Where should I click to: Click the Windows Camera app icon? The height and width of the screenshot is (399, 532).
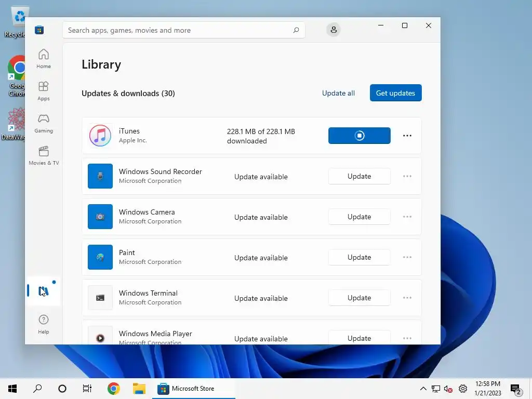click(x=100, y=217)
